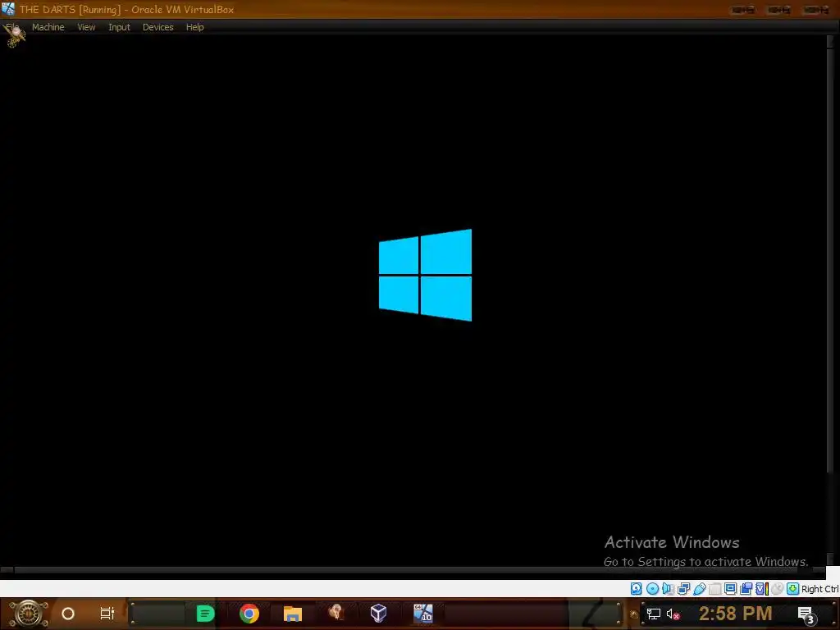Viewport: 840px width, 630px height.
Task: Click the USB devices status icon
Action: (x=699, y=589)
